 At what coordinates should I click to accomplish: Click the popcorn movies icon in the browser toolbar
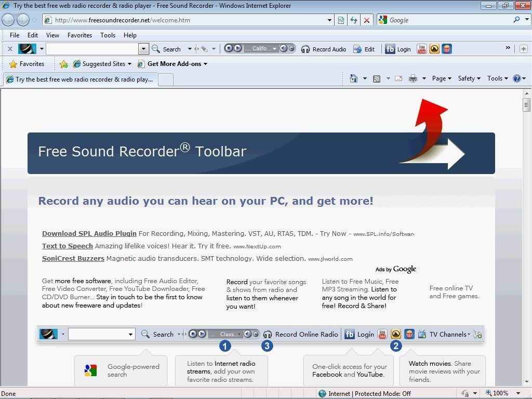446,49
